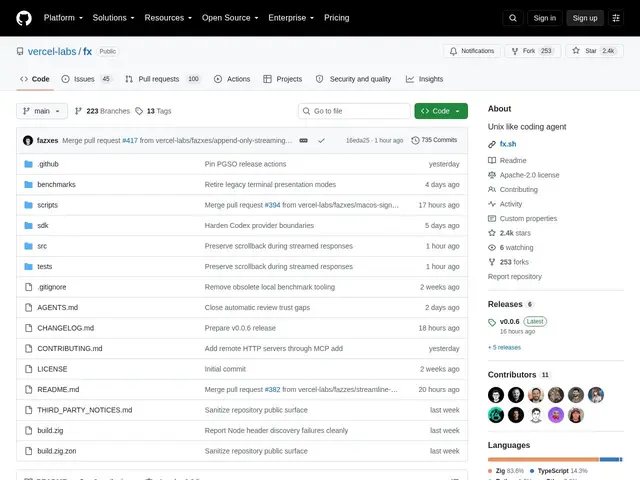Switch to the Insights tab
The height and width of the screenshot is (480, 640).
pos(424,79)
